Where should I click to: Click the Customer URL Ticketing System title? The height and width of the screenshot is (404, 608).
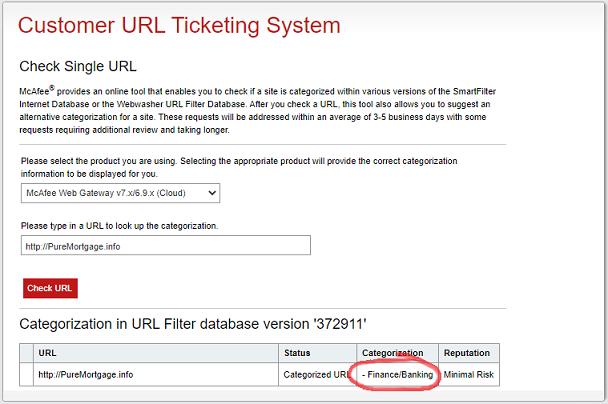tap(179, 25)
